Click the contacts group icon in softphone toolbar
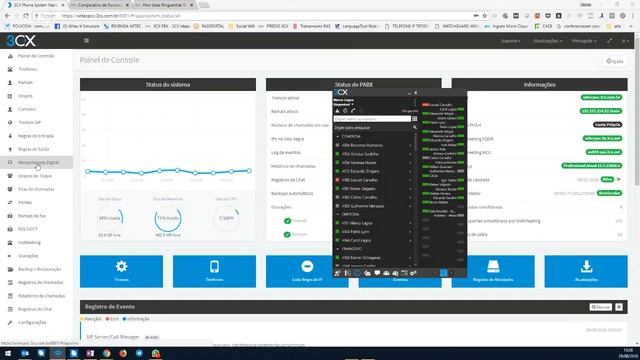Image resolution: width=640 pixels, height=360 pixels. (386, 273)
